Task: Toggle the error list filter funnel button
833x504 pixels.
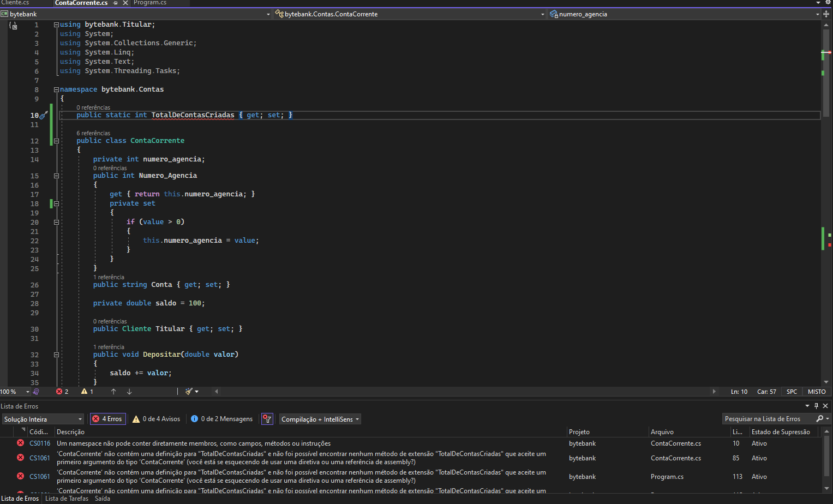Action: [x=267, y=419]
